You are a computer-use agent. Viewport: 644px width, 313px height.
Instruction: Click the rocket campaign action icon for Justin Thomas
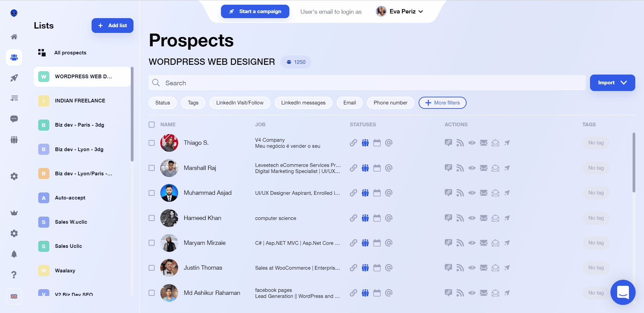[x=507, y=268]
